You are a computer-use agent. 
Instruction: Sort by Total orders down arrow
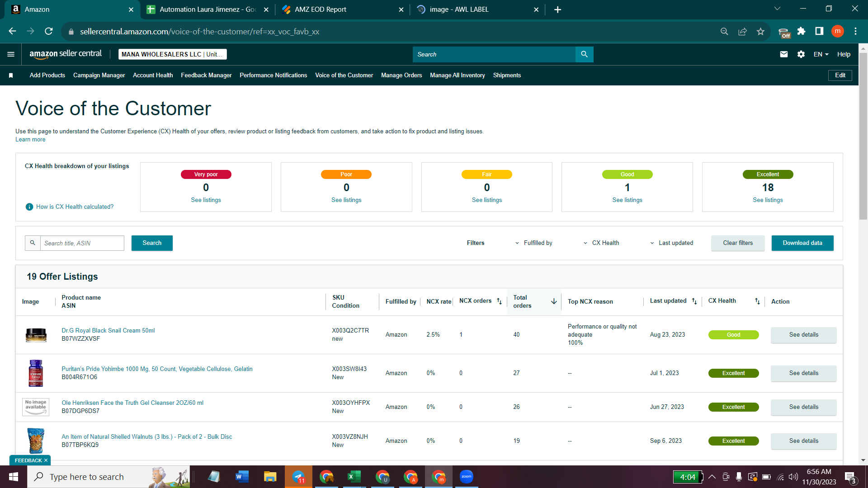tap(554, 301)
